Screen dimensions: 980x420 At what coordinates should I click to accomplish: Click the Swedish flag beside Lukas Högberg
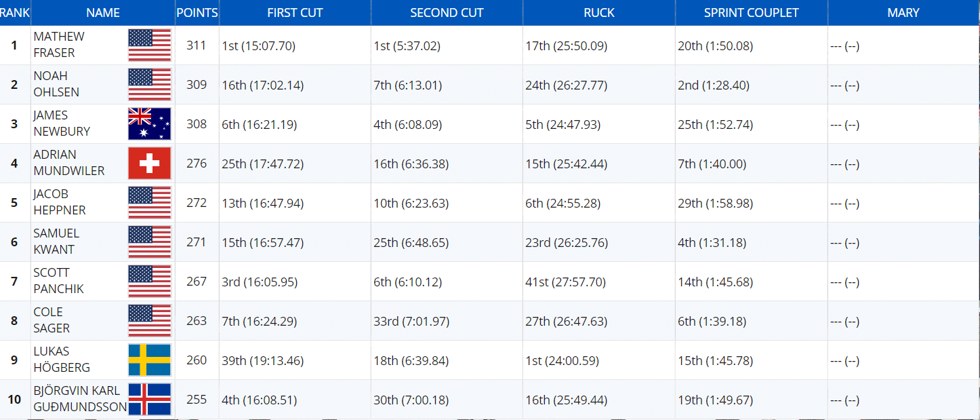click(x=149, y=360)
